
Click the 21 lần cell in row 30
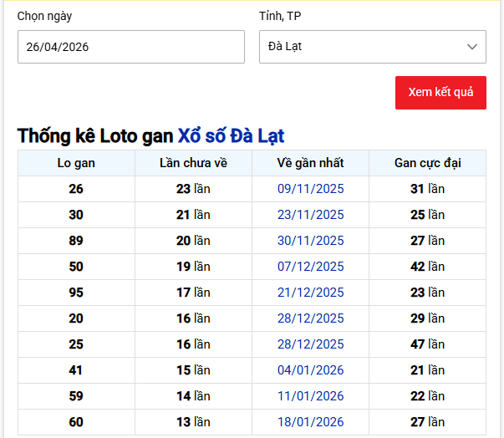pos(193,215)
